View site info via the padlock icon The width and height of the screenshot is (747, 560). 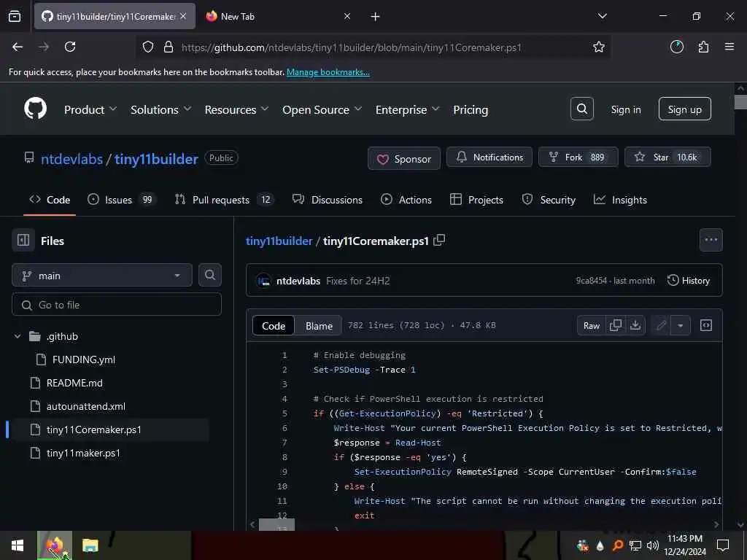169,47
